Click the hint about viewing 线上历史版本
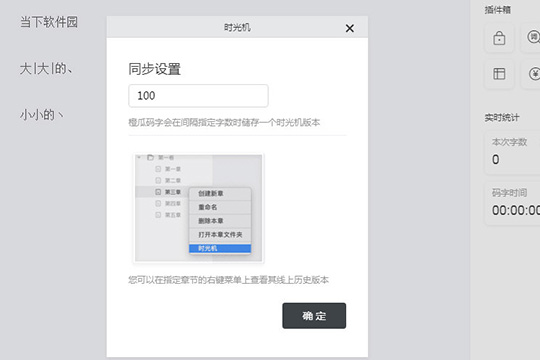The width and height of the screenshot is (540, 360). coord(228,280)
